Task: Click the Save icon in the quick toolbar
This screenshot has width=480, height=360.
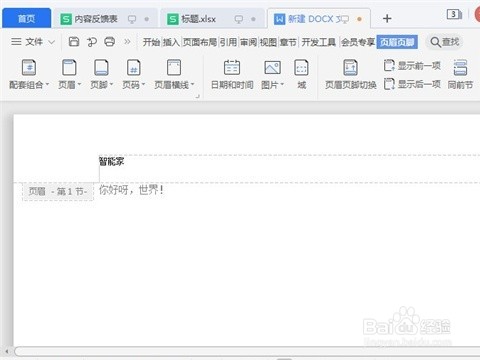Action: [x=74, y=42]
